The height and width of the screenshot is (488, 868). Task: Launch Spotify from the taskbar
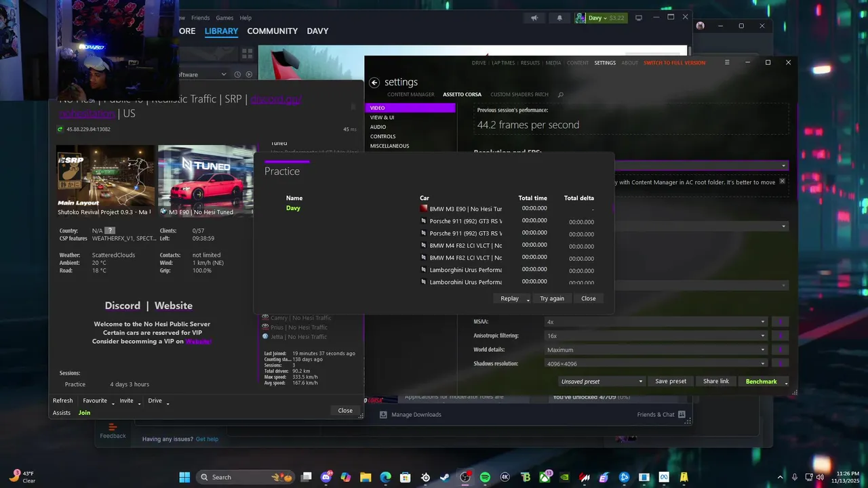[485, 477]
